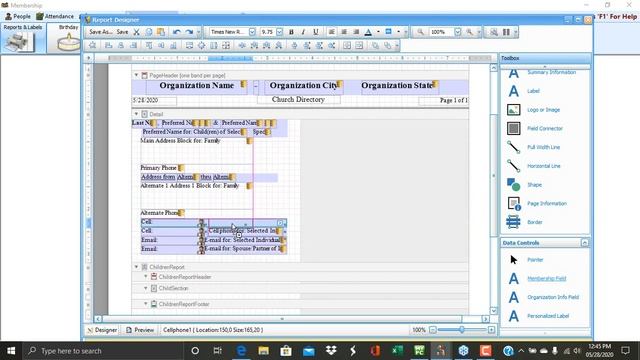Viewport: 640px width, 360px height.
Task: Open the font name dropdown
Action: (252, 32)
